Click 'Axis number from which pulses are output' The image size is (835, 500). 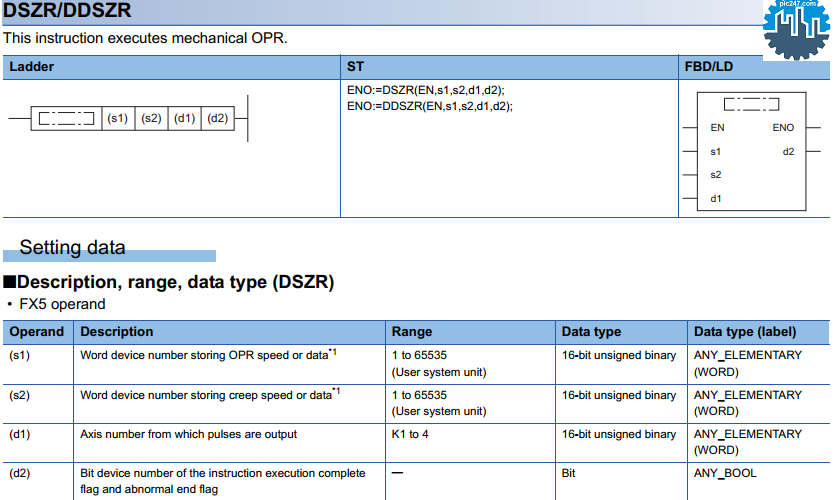[188, 434]
